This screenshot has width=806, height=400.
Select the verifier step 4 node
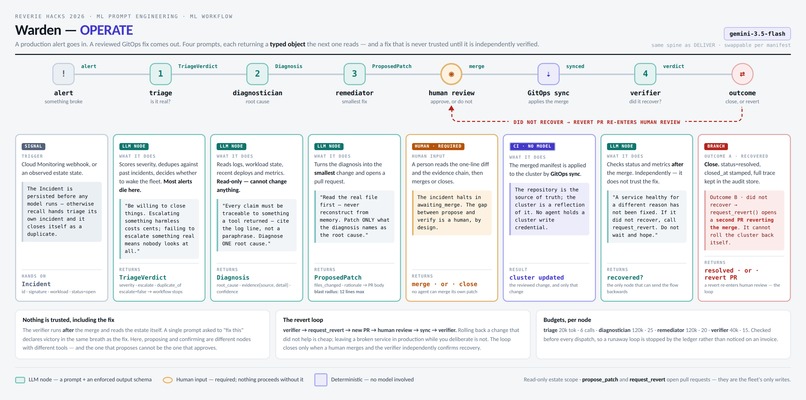(645, 74)
